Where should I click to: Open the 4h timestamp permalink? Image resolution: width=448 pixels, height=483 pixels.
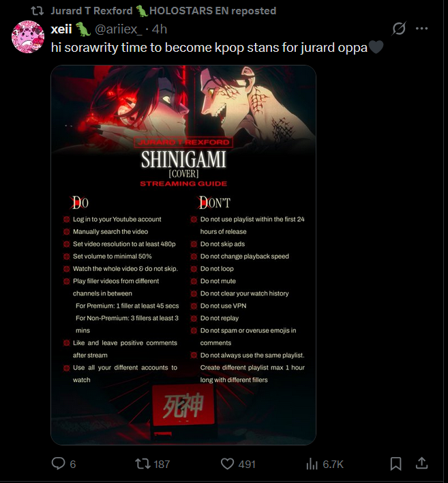[160, 29]
